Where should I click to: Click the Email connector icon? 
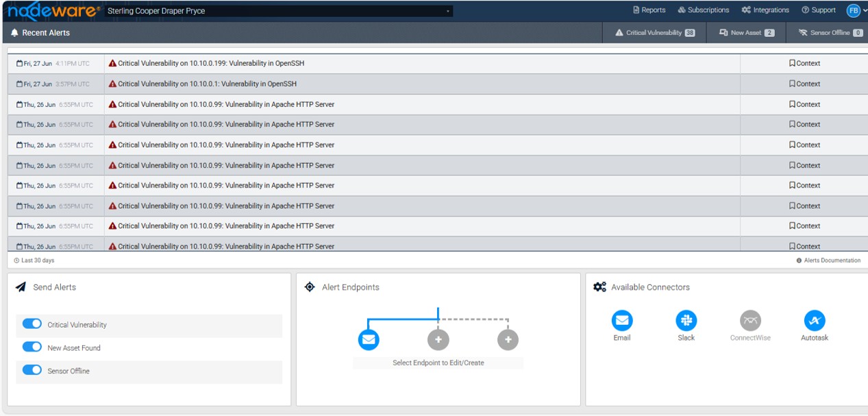tap(621, 321)
